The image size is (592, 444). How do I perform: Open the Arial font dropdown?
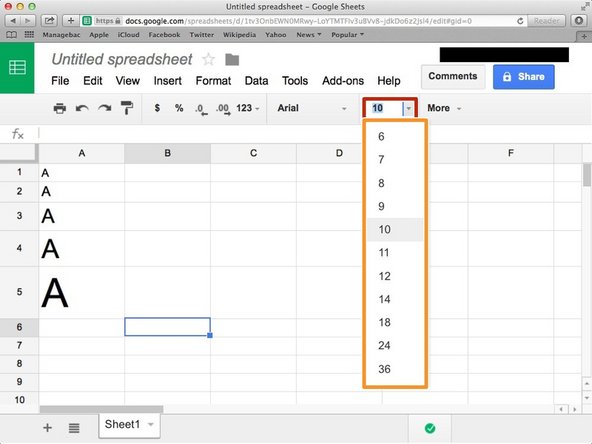pyautogui.click(x=312, y=108)
